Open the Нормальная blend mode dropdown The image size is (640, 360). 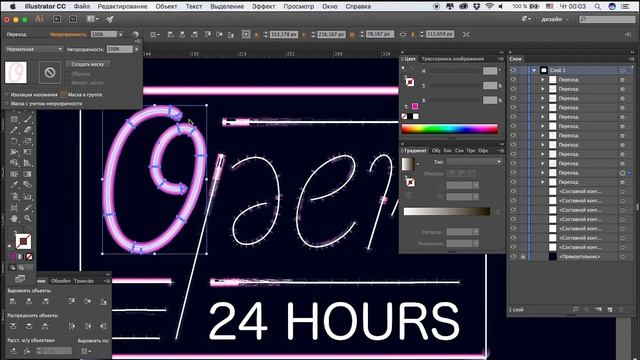coord(34,49)
